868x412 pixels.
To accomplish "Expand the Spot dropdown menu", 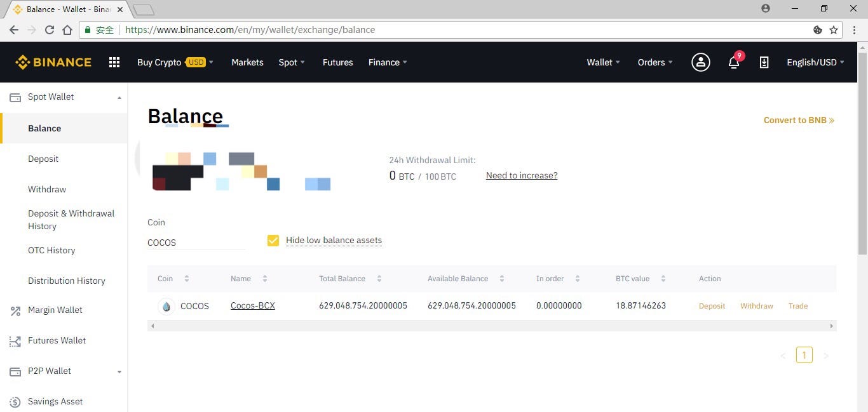I will pyautogui.click(x=292, y=62).
